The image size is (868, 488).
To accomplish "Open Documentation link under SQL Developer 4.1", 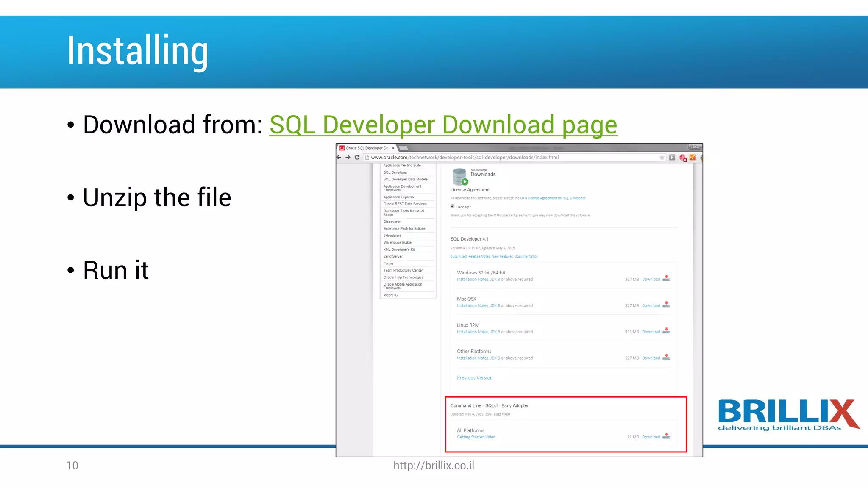I will [x=526, y=256].
